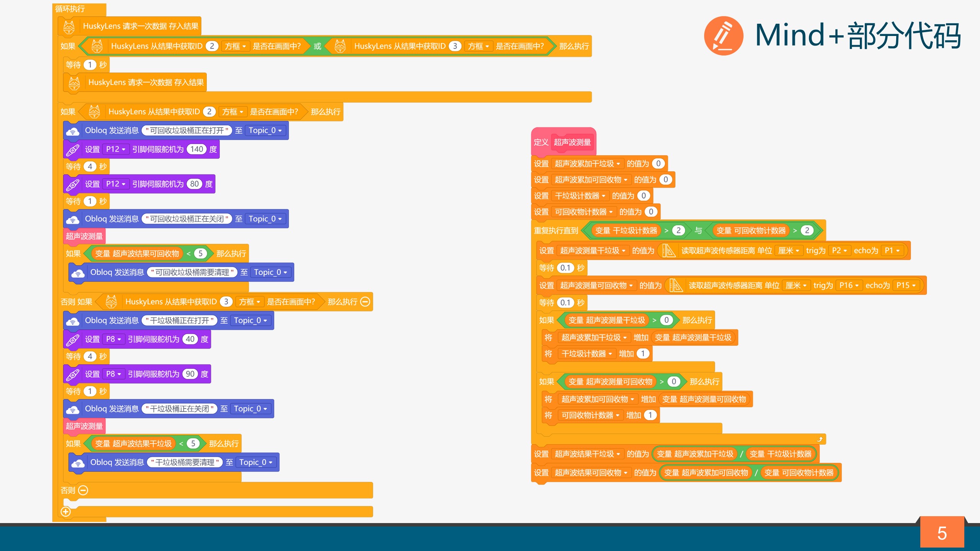Image resolution: width=980 pixels, height=551 pixels.
Task: Open 可回收物计数器 dropdown in 设置 的值为 0 block
Action: [x=584, y=212]
